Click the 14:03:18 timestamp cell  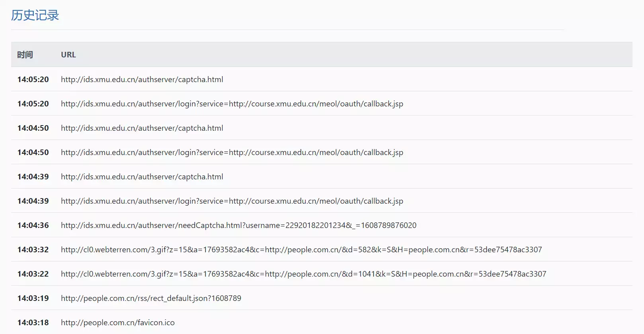click(x=33, y=322)
